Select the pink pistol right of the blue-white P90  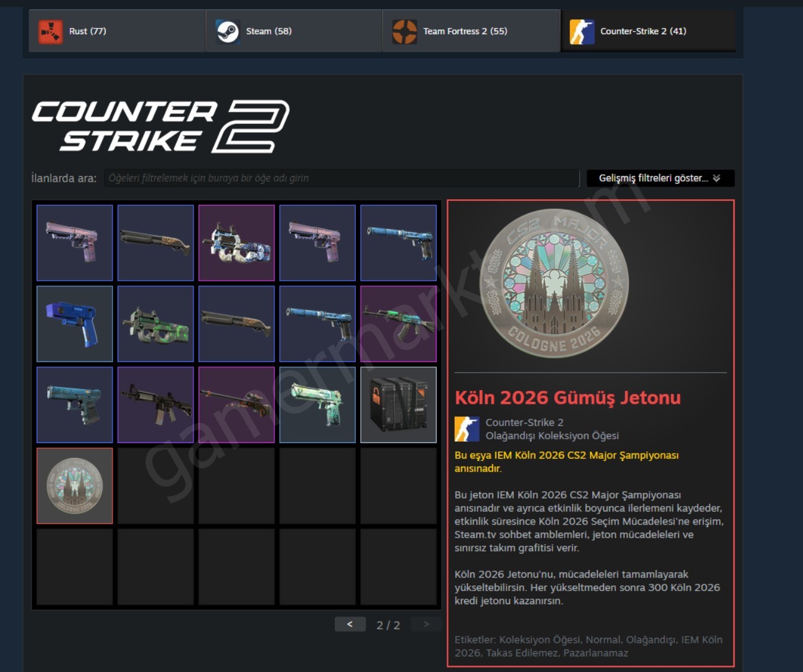coord(317,243)
